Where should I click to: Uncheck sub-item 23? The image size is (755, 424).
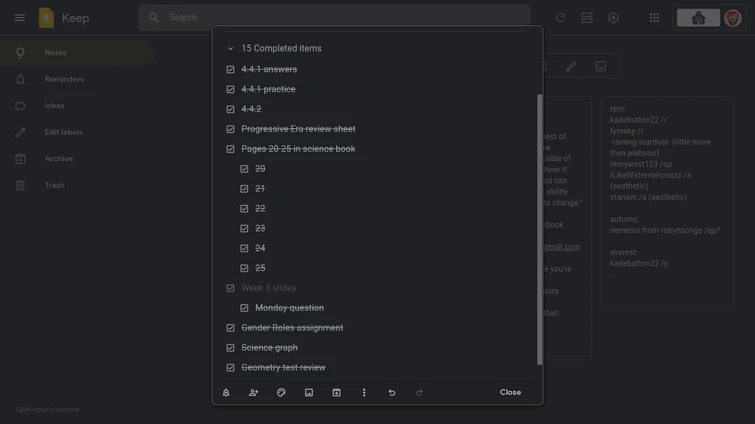pyautogui.click(x=244, y=229)
